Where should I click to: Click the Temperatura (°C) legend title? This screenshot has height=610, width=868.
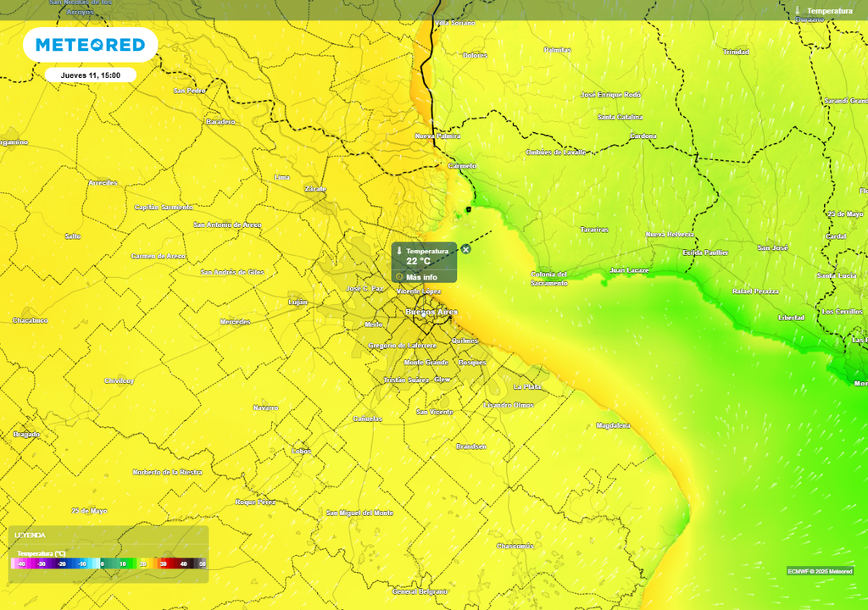41,554
